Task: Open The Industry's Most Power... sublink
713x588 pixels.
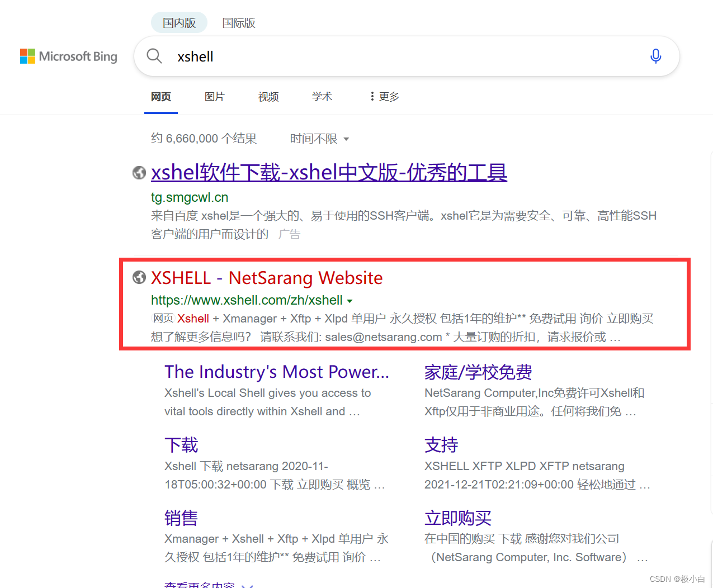Action: (x=277, y=372)
